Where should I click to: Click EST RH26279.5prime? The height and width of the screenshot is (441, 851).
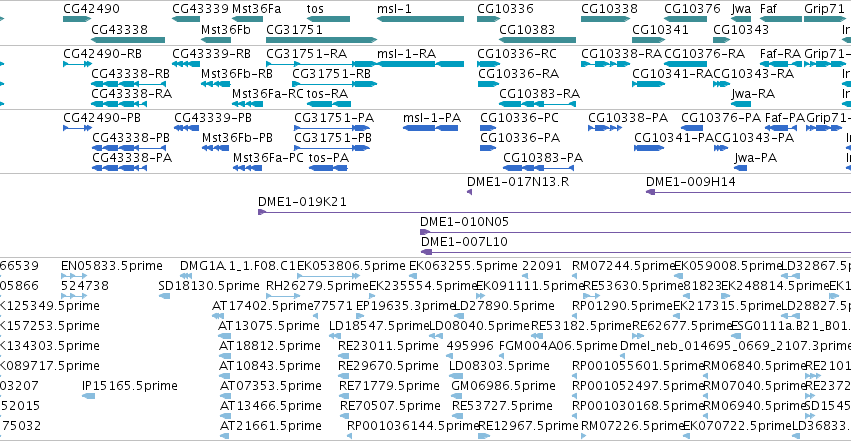(317, 286)
